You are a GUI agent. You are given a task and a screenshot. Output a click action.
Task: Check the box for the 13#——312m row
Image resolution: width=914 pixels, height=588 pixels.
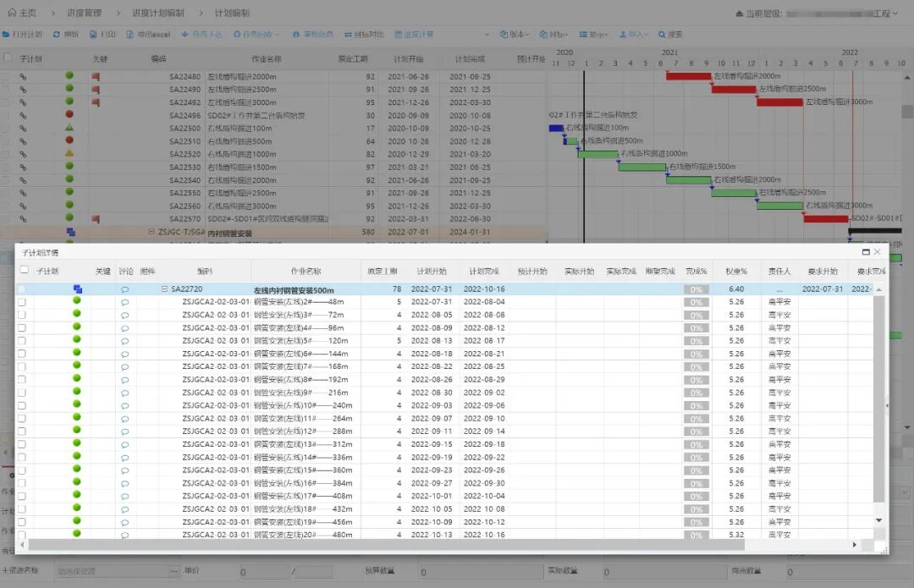[x=21, y=445]
